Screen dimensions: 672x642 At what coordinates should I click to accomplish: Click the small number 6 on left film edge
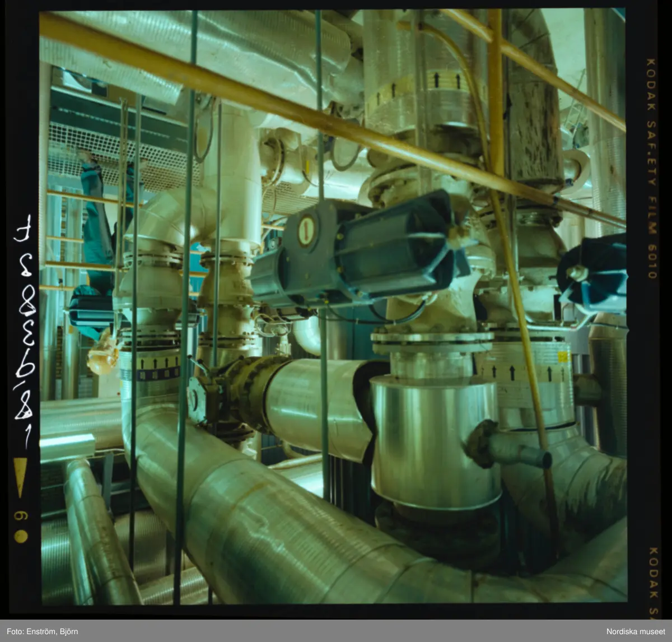21,515
